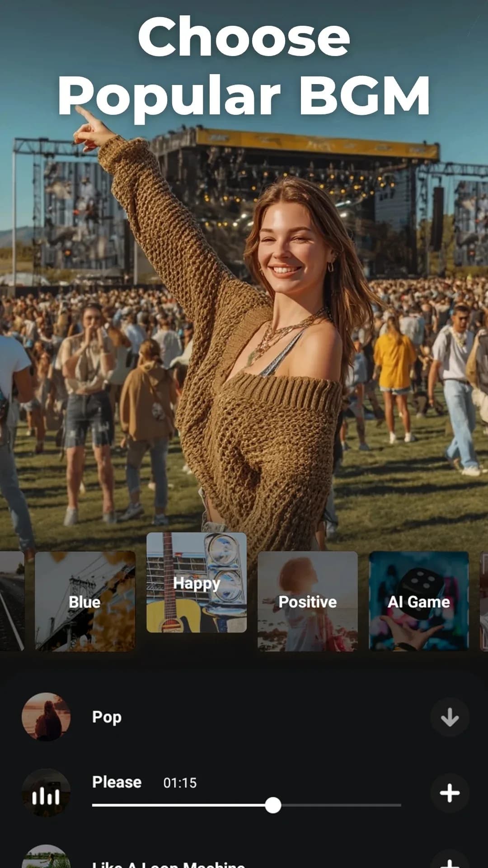Seek using the Please track progress slider
The height and width of the screenshot is (868, 488).
tap(247, 805)
